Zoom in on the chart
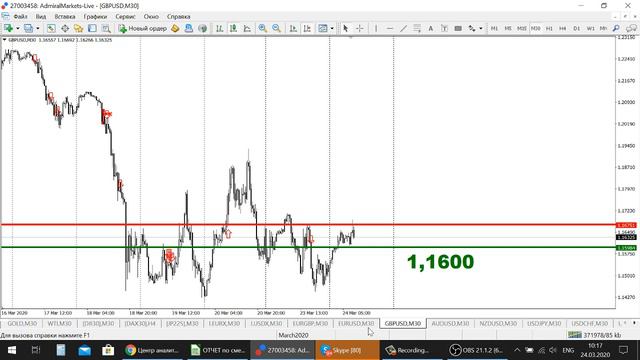 pos(262,28)
